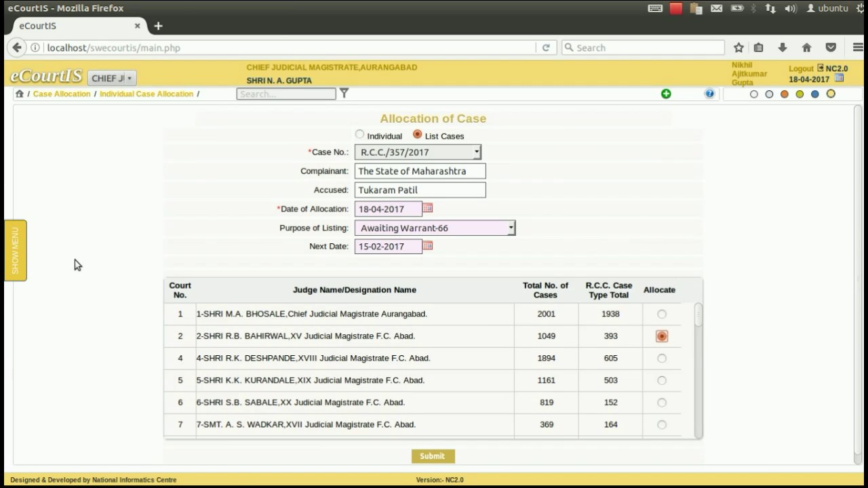Open the clipboard tray icon

pos(696,8)
